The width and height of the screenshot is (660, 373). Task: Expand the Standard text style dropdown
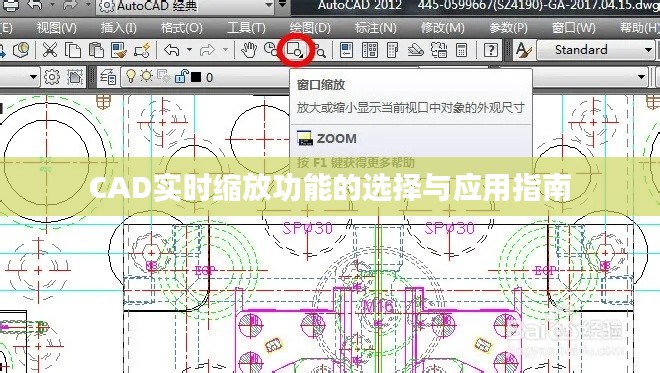[x=648, y=50]
